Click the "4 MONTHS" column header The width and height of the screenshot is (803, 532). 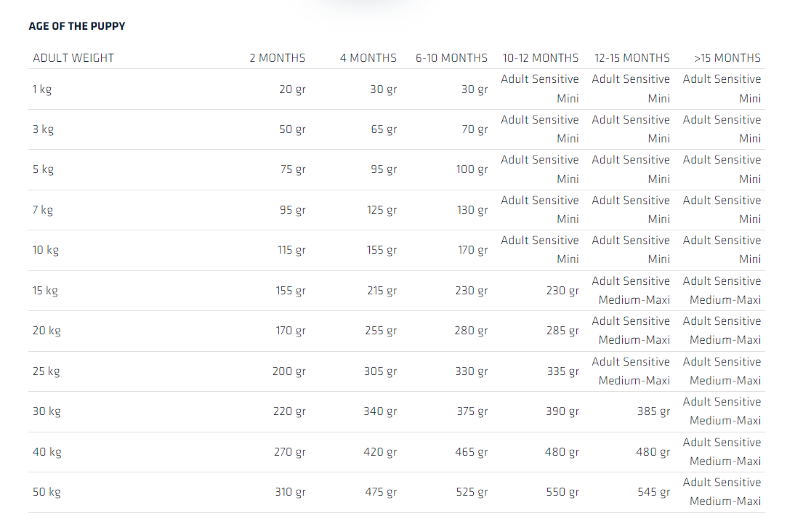pyautogui.click(x=368, y=58)
